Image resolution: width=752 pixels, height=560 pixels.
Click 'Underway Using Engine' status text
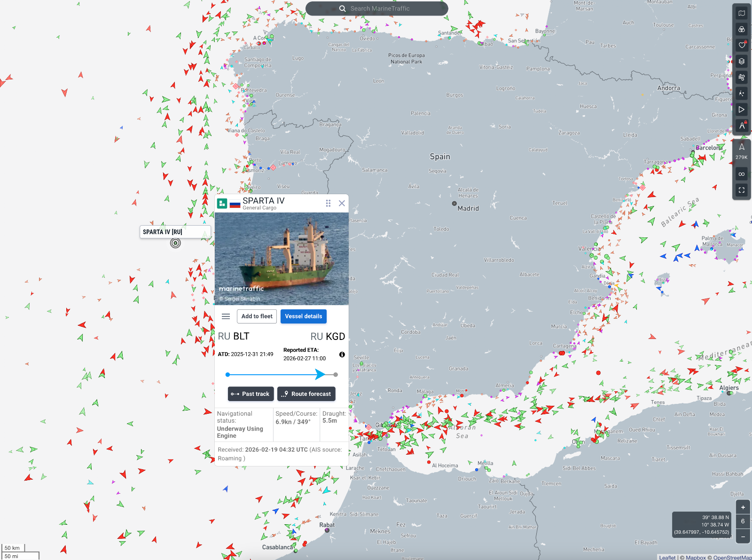(x=240, y=432)
